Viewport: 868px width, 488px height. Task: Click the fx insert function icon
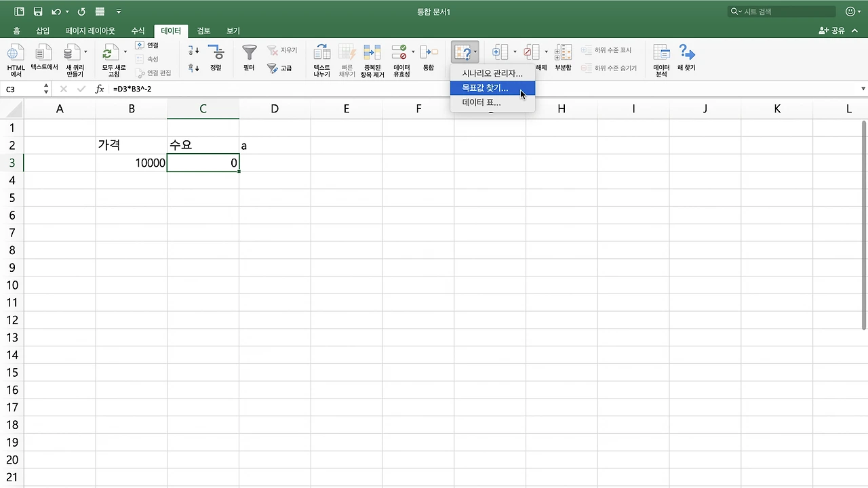pos(100,89)
